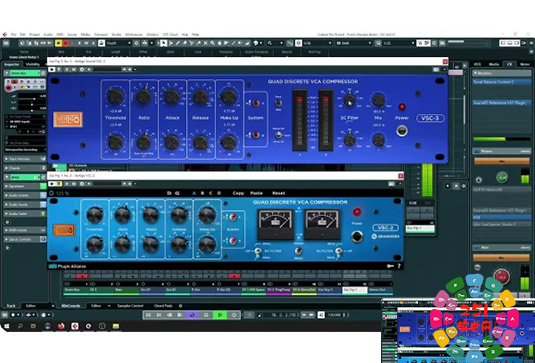This screenshot has width=535, height=363.
Task: Switch to the Inspector tab
Action: point(12,64)
